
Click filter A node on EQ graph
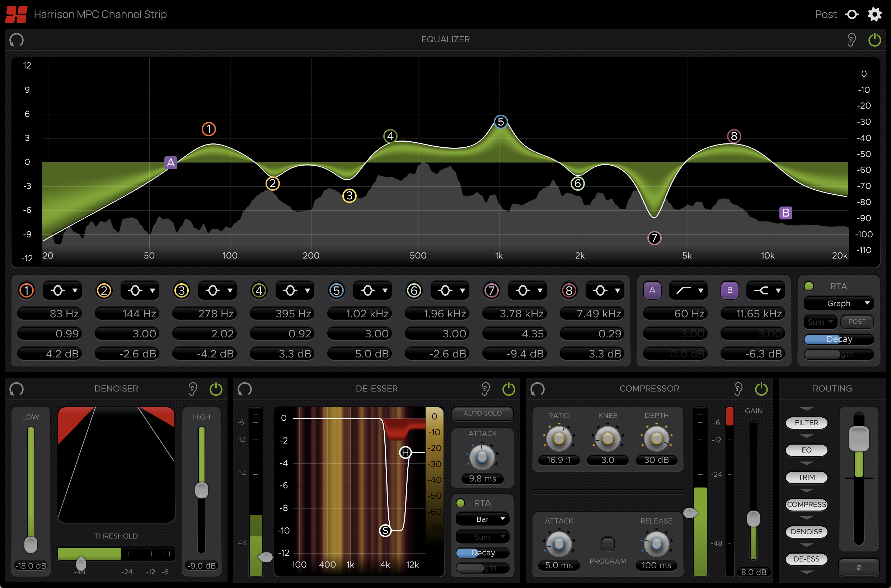[171, 162]
